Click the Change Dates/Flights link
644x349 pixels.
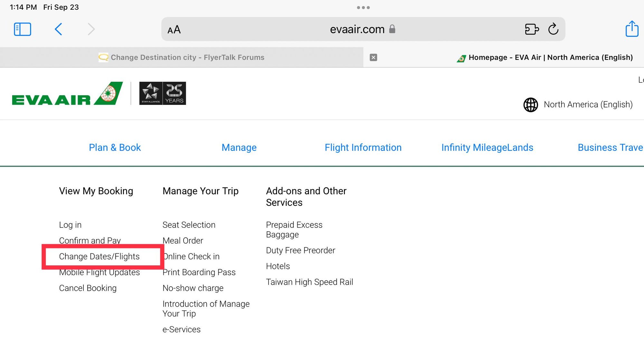[99, 257]
